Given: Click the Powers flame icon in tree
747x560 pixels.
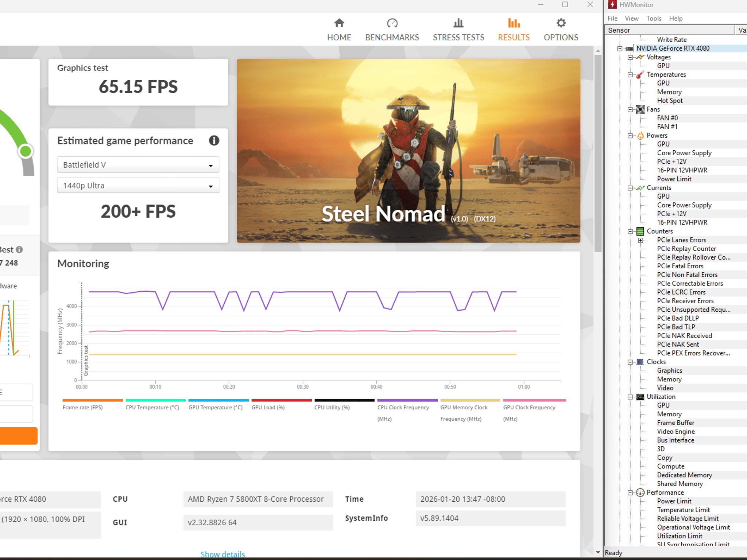Looking at the screenshot, I should coord(640,136).
